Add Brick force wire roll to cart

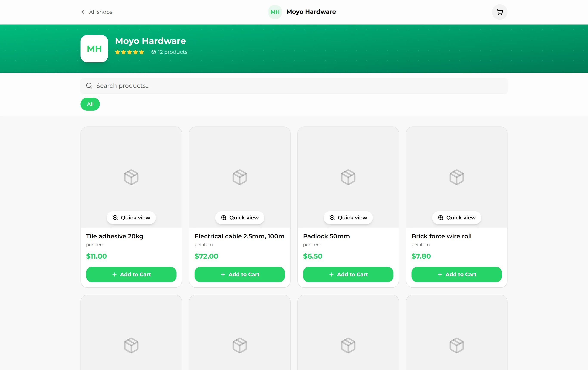[456, 274]
